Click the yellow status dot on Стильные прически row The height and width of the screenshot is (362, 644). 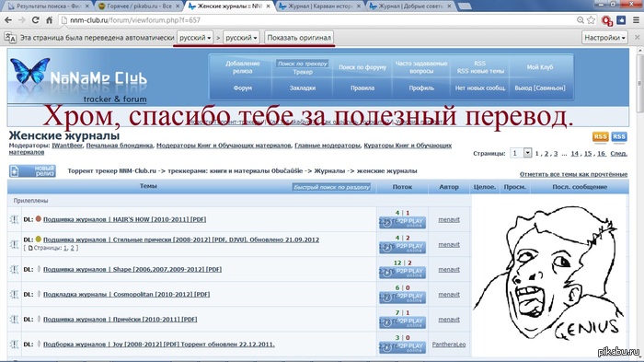coord(39,239)
